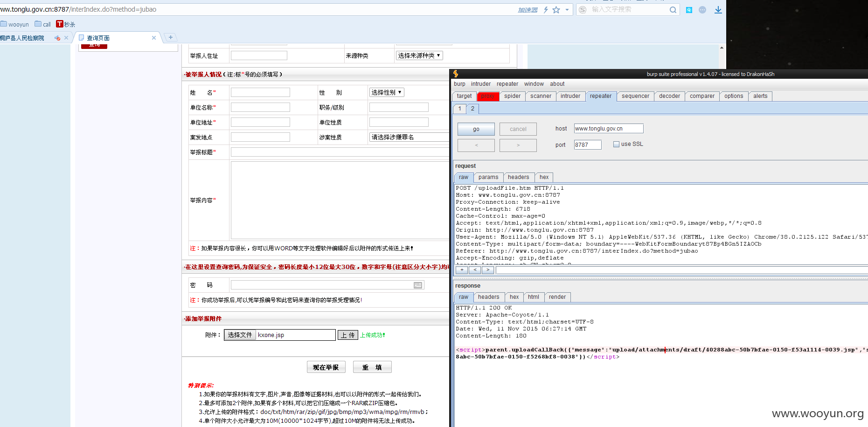Screen dimensions: 868x427
Task: Switch to the alerts tab
Action: click(x=760, y=96)
